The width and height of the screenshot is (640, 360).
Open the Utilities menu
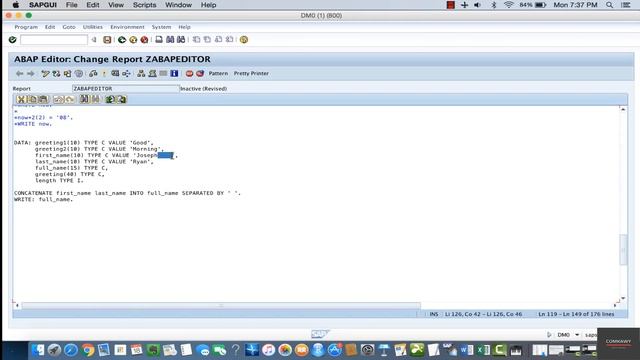point(93,27)
